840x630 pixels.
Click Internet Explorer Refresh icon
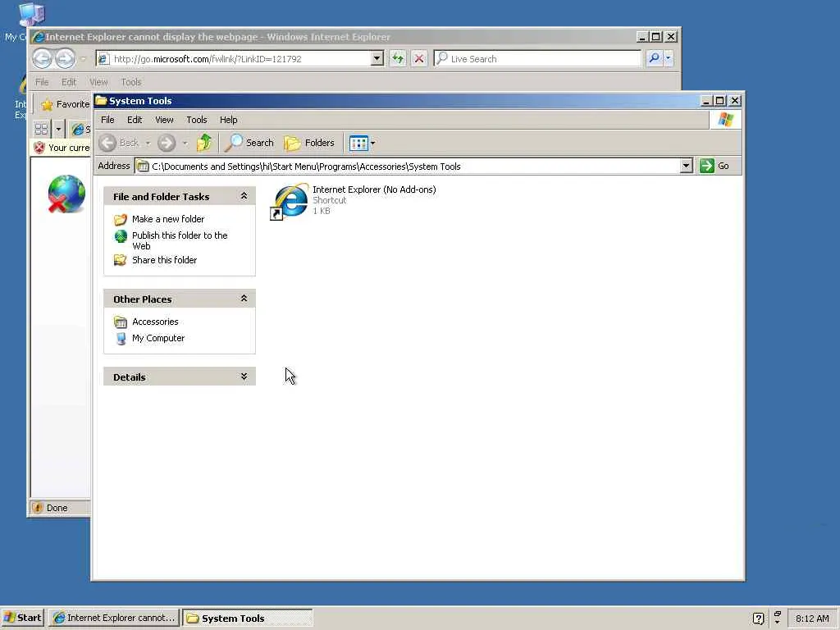pos(398,58)
